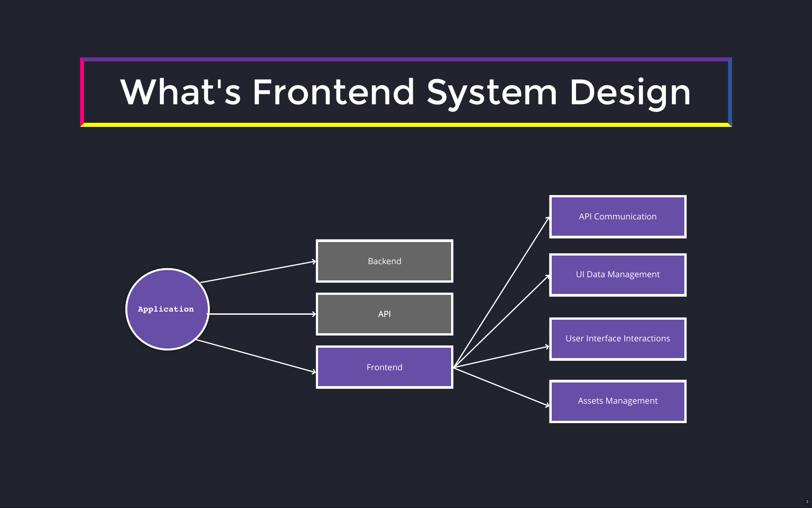
Task: Select the API Communication box
Action: 618,217
